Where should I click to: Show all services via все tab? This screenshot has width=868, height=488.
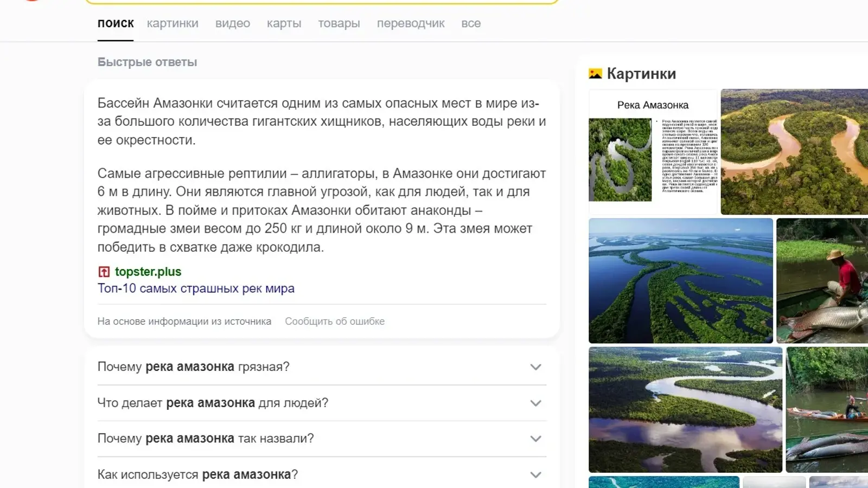point(471,23)
